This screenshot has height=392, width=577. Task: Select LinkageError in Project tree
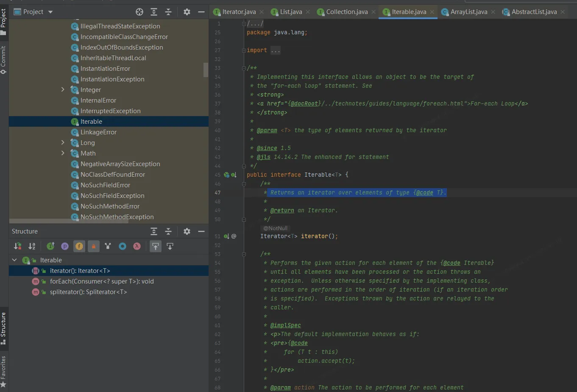98,132
